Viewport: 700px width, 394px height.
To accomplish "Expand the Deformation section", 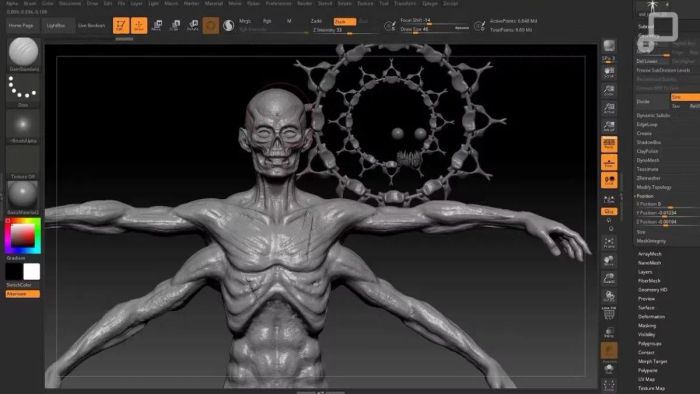I will pos(651,316).
